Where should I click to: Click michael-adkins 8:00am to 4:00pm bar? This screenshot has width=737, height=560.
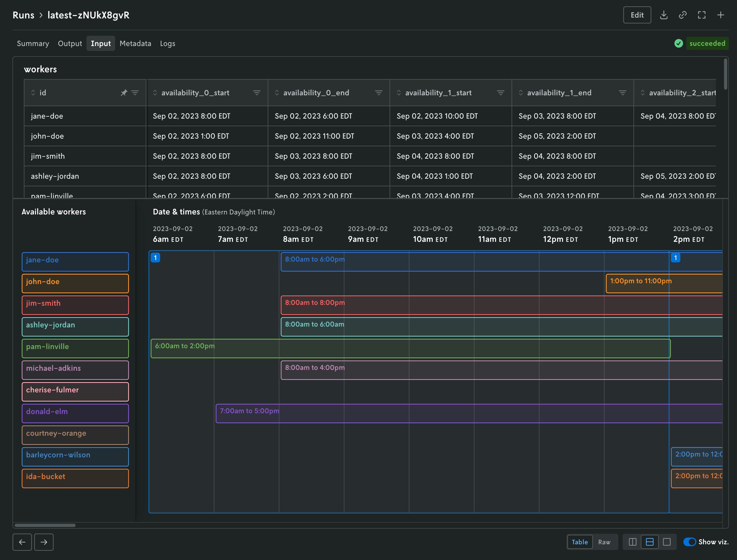pos(502,370)
